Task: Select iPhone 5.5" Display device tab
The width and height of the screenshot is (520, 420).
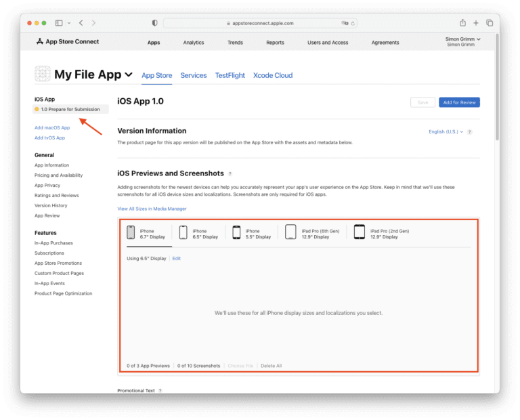Action: [x=252, y=234]
